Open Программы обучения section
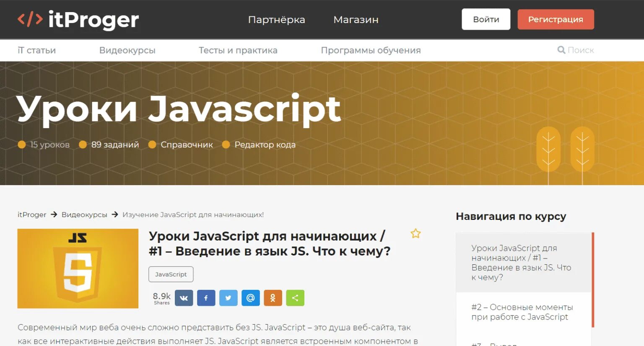The image size is (644, 346). click(371, 50)
